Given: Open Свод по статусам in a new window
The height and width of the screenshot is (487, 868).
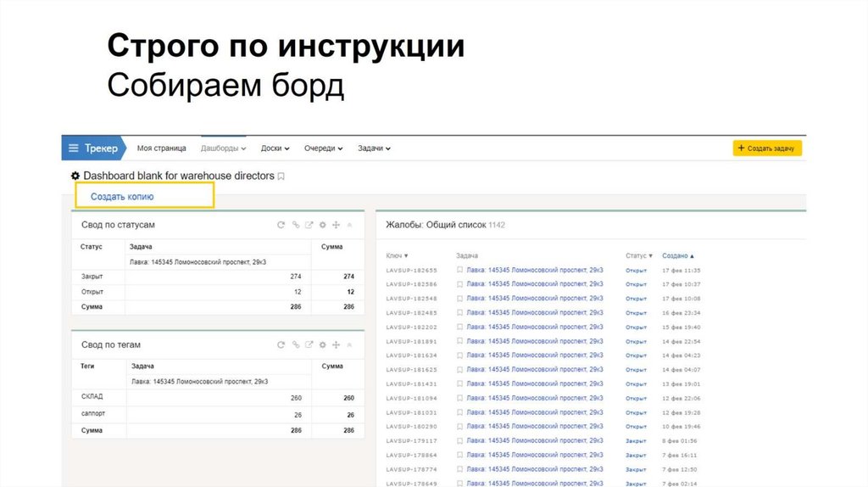Looking at the screenshot, I should click(309, 225).
